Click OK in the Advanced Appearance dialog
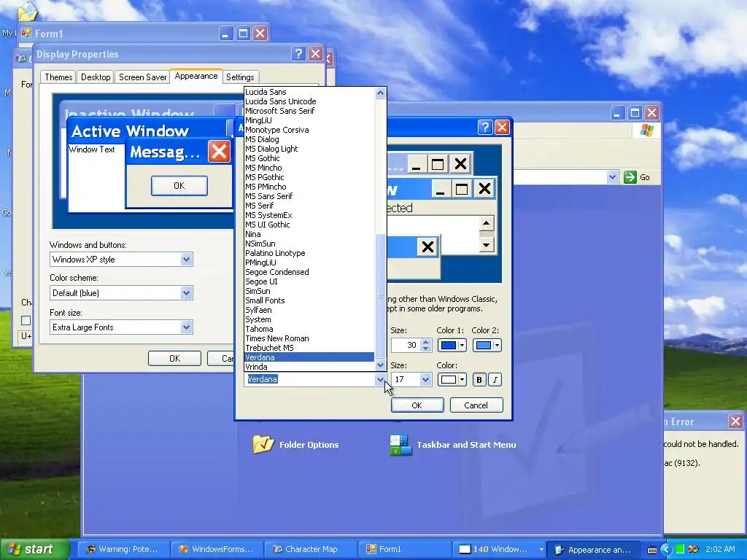747x560 pixels. pyautogui.click(x=417, y=405)
